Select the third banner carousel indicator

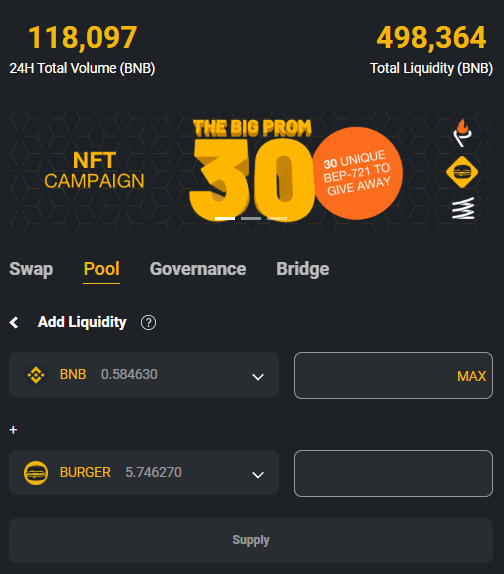pyautogui.click(x=277, y=219)
